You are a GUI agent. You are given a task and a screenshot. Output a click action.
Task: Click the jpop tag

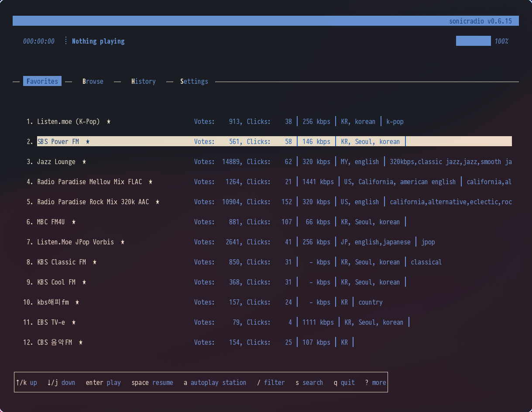coord(428,242)
